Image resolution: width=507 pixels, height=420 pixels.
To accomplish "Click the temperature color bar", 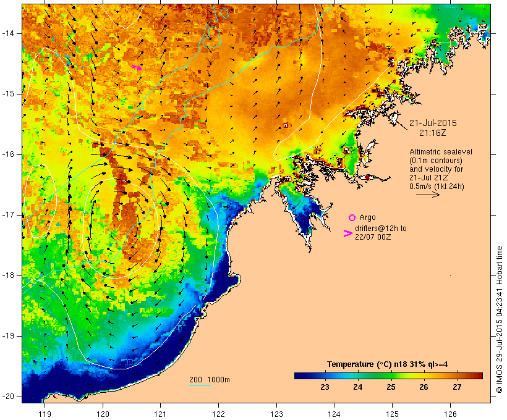I will pyautogui.click(x=388, y=376).
